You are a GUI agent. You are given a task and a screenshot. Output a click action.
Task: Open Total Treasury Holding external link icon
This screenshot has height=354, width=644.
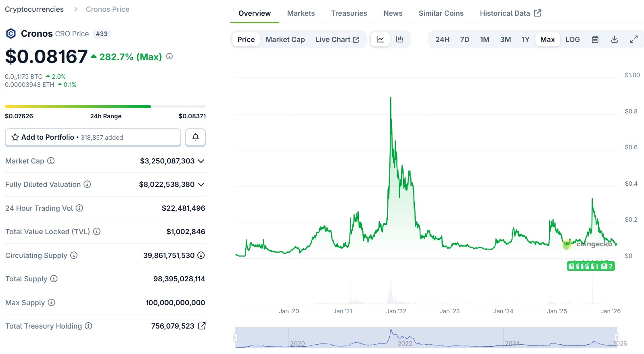click(202, 326)
